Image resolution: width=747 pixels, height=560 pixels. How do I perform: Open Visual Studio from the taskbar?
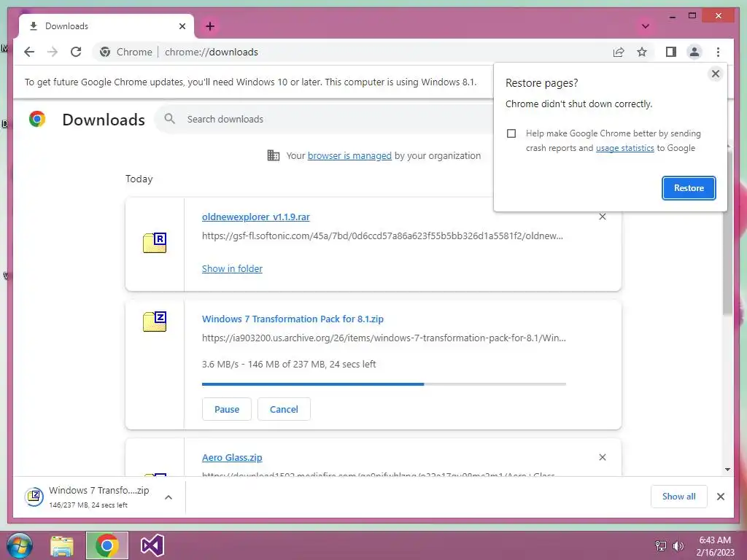pyautogui.click(x=152, y=545)
